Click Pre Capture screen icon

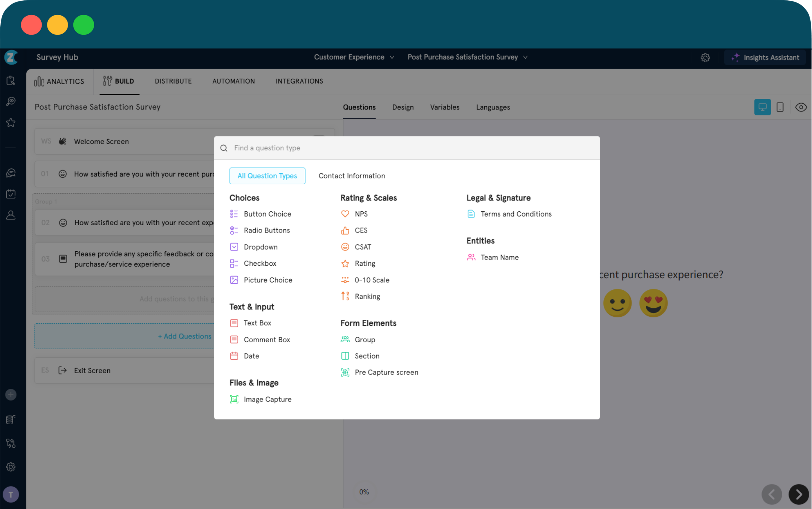coord(345,372)
